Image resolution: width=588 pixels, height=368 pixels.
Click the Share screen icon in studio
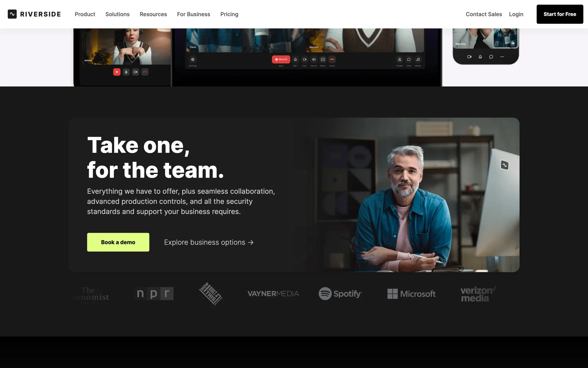click(x=323, y=59)
